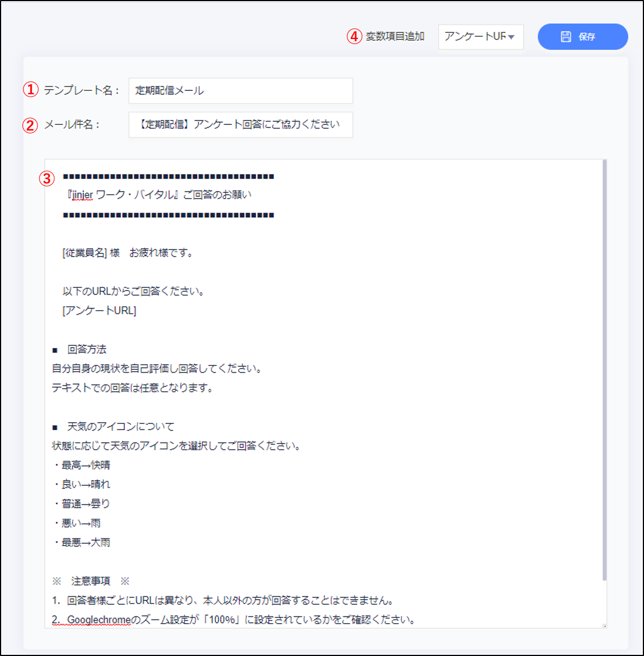The height and width of the screenshot is (656, 644).
Task: Click the circled number 4 marker
Action: (354, 36)
